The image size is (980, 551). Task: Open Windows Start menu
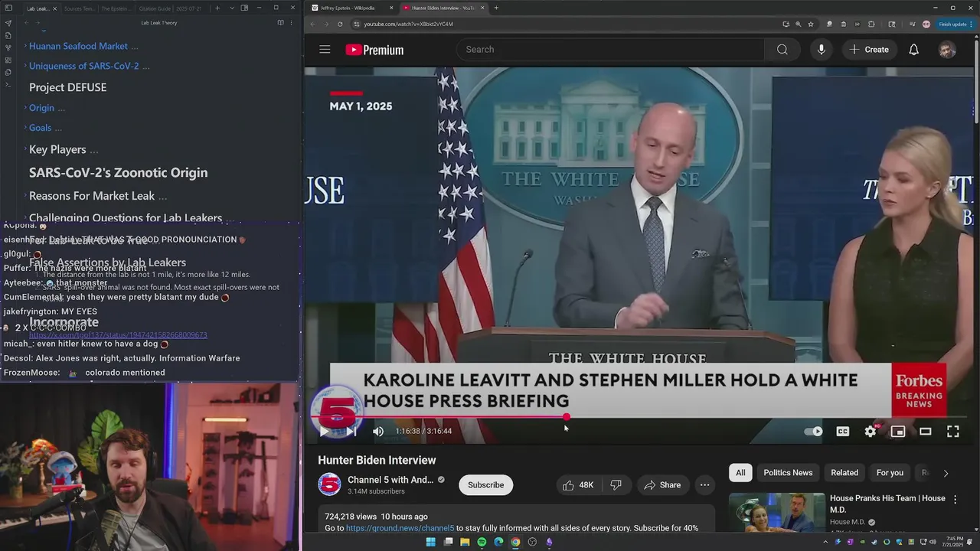(431, 542)
